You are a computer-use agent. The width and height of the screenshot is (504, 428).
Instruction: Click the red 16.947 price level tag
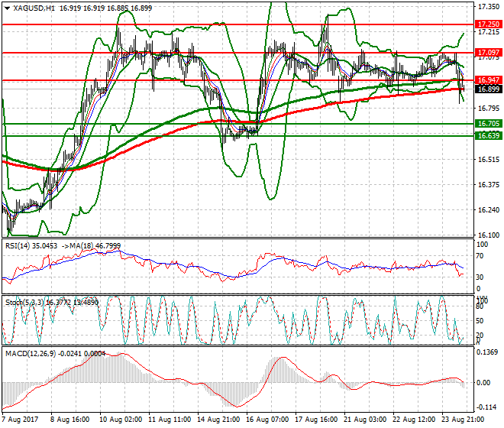coord(488,79)
